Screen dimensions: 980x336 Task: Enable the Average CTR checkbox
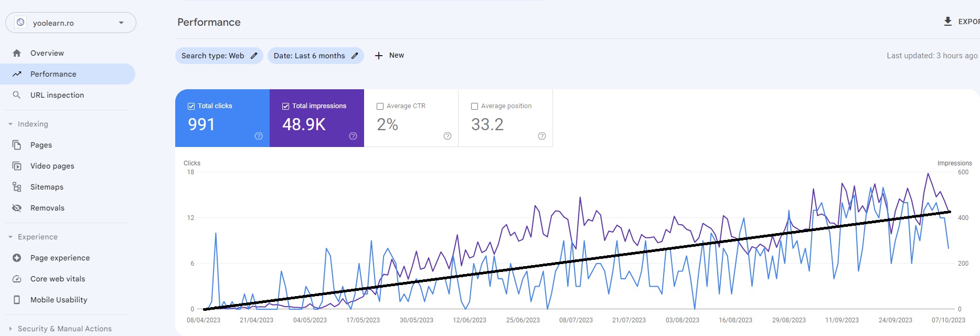[x=380, y=106]
